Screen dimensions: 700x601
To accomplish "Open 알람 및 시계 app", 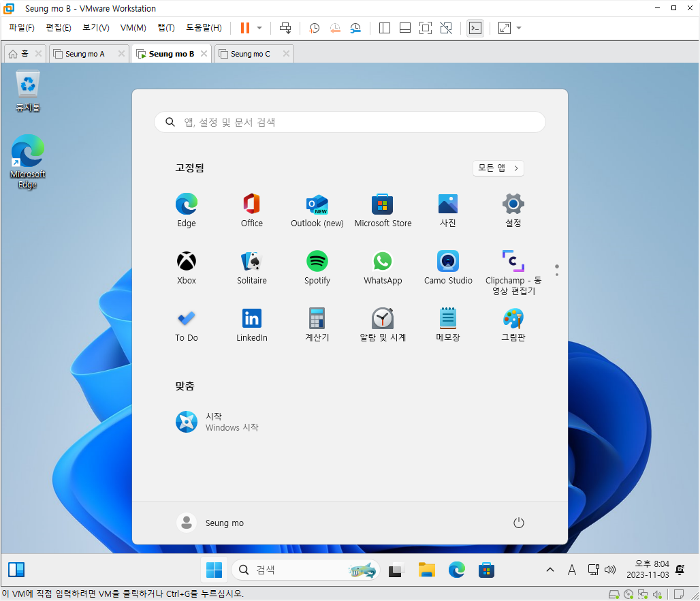I will (383, 324).
